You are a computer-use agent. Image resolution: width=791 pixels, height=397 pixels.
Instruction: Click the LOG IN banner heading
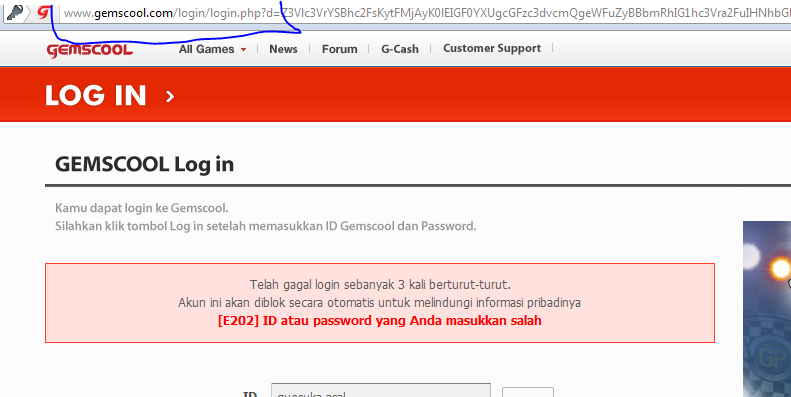click(x=95, y=95)
